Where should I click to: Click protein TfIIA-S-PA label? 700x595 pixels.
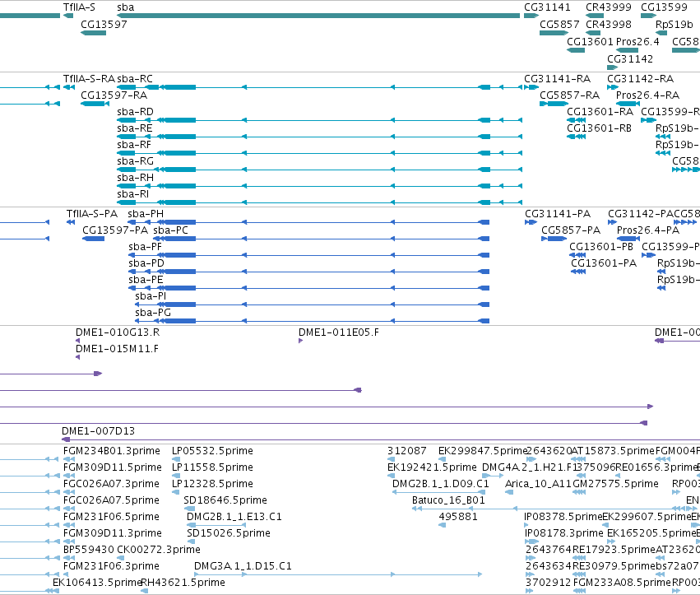(x=92, y=213)
